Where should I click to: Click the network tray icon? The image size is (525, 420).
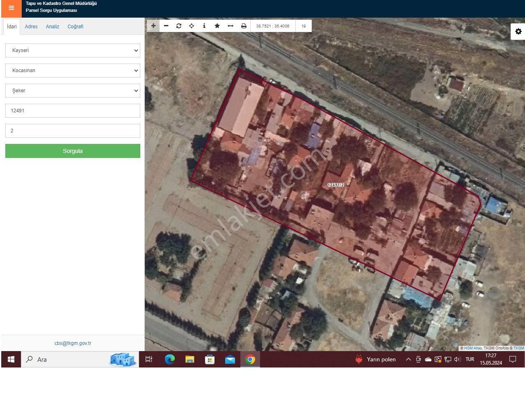coord(447,359)
